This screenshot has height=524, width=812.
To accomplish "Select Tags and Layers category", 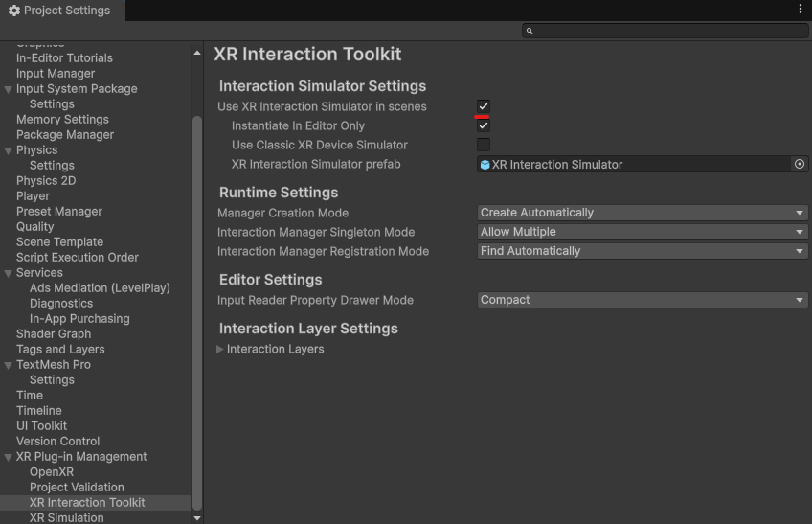I will tap(60, 350).
